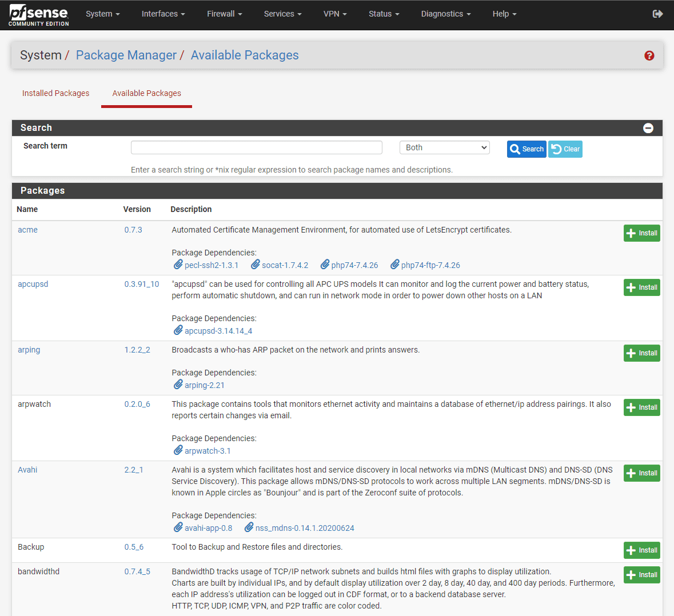Open the Status menu
Image resolution: width=674 pixels, height=616 pixels.
coord(384,14)
